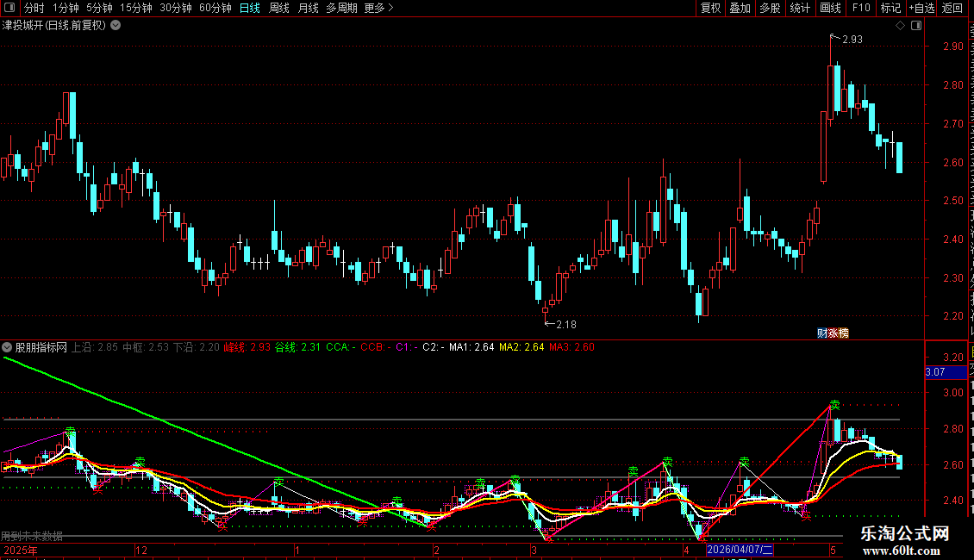Toggle the right side panel icon
Viewport: 974px width, 560px height.
(916, 26)
